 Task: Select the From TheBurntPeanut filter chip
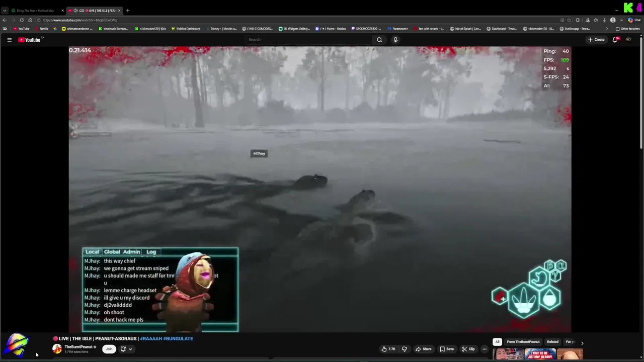pos(523,342)
